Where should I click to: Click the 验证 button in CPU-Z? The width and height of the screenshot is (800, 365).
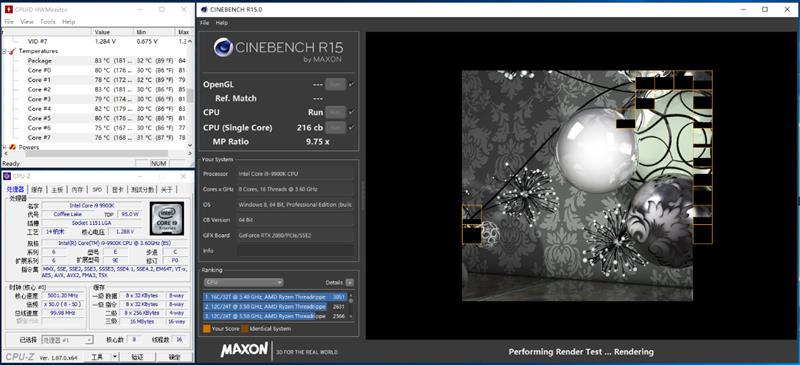click(x=137, y=356)
